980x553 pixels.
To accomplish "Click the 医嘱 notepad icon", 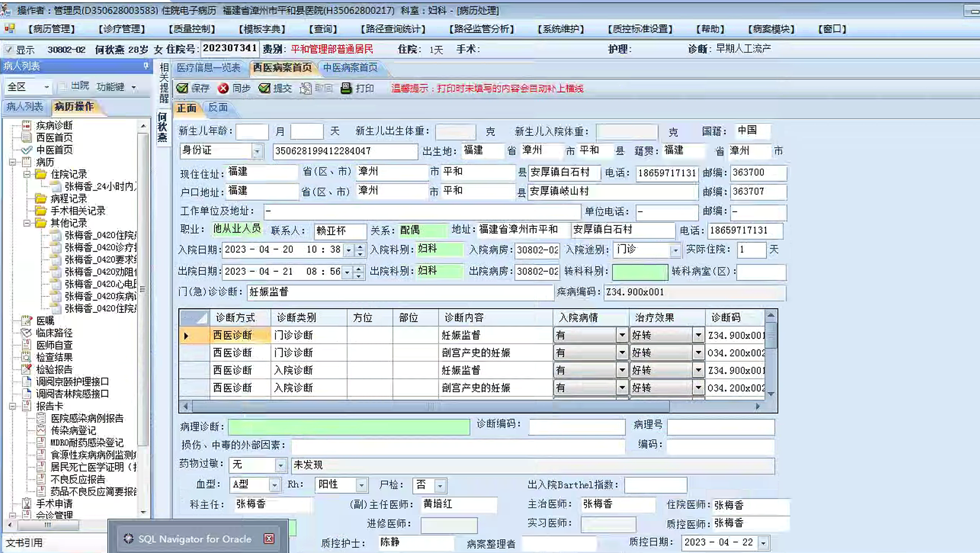I will pos(27,321).
